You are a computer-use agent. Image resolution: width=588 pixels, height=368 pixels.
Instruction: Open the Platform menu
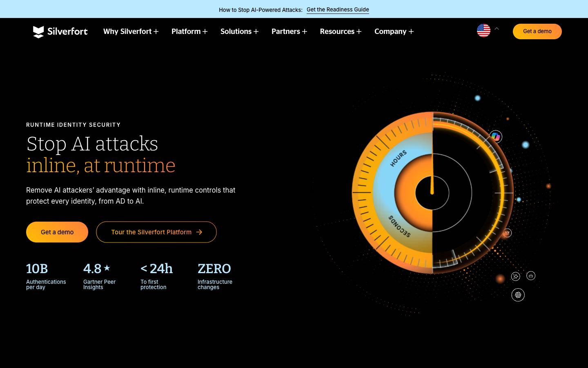[189, 31]
